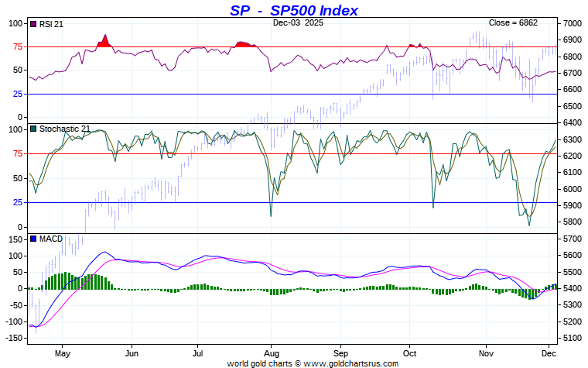Click the red '75' label on RSI axis
Screen dimensions: 588x368
tap(18, 46)
